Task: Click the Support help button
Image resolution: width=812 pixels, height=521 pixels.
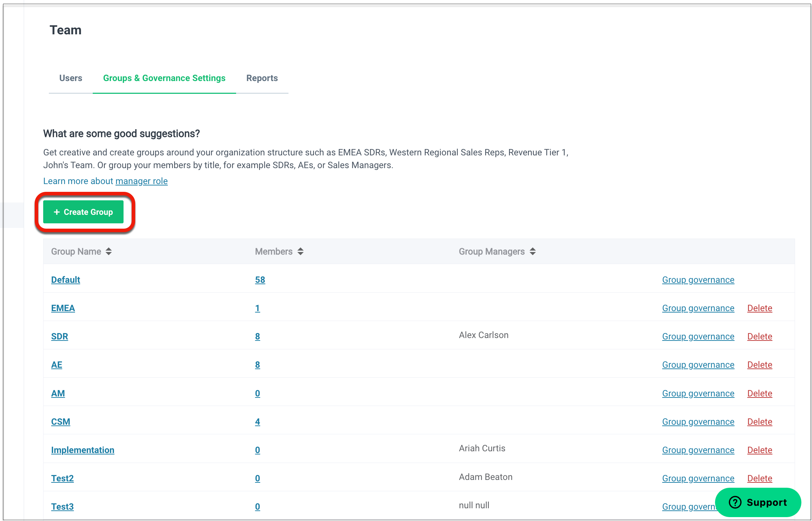Action: point(758,502)
